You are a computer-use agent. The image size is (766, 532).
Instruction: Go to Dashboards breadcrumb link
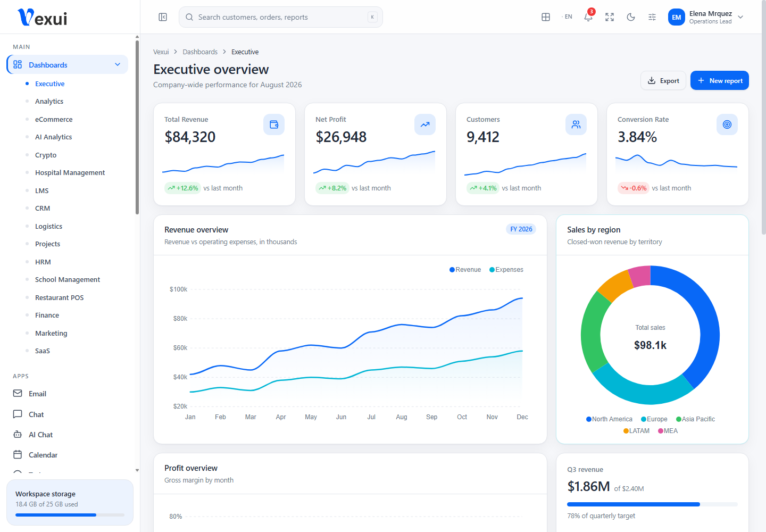200,52
